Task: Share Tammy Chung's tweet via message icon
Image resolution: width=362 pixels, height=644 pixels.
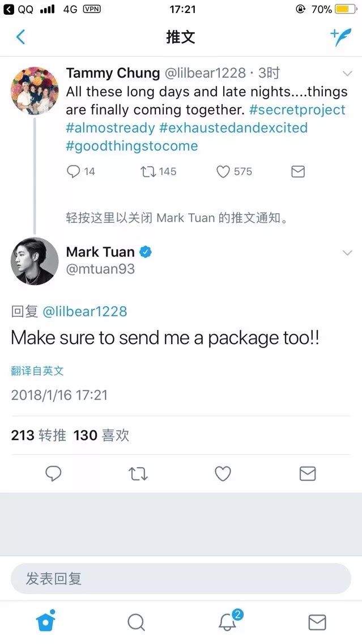Action: [x=298, y=172]
